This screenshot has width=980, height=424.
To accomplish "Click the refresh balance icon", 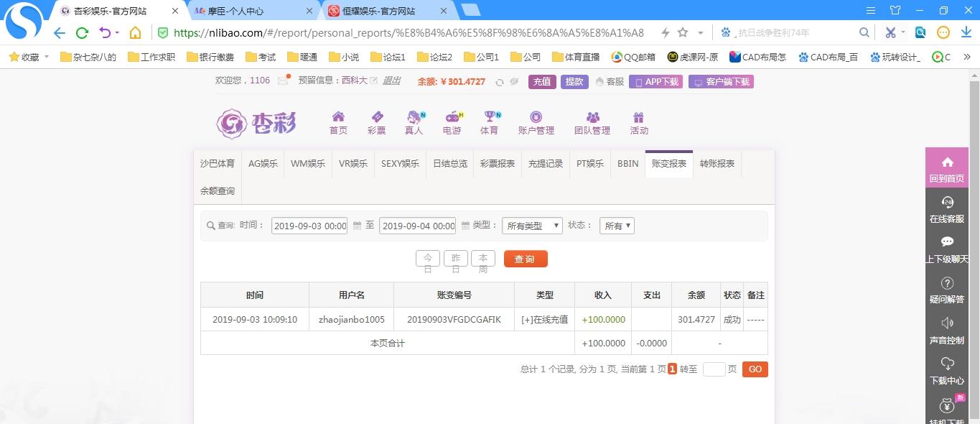I will (x=500, y=82).
